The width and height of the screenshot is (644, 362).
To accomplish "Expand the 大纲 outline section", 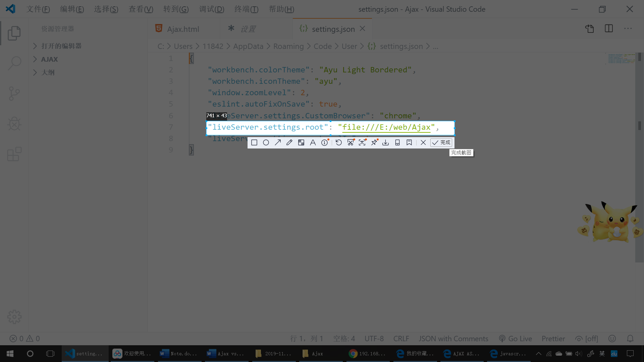I will (x=48, y=72).
